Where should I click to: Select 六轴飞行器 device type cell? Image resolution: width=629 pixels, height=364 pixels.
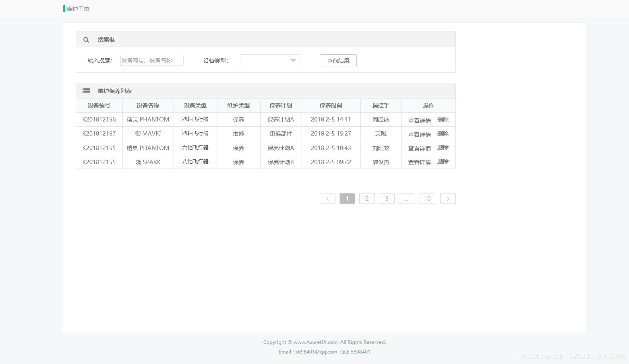tap(195, 148)
